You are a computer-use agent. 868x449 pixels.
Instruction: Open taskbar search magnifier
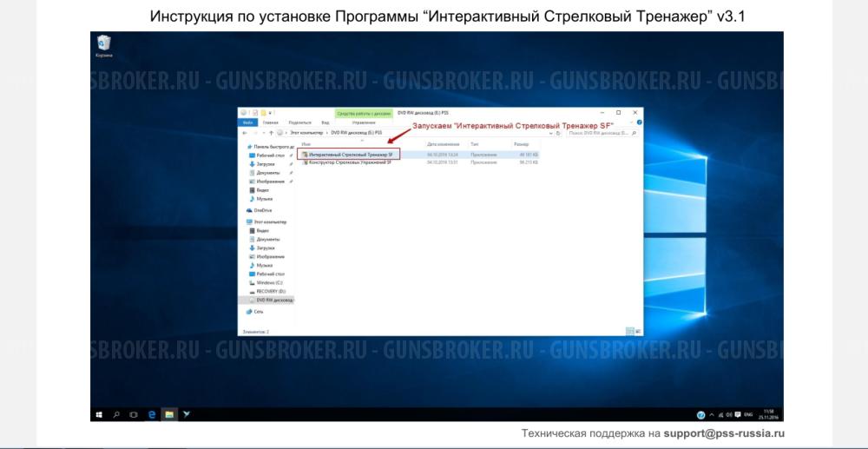(x=116, y=413)
